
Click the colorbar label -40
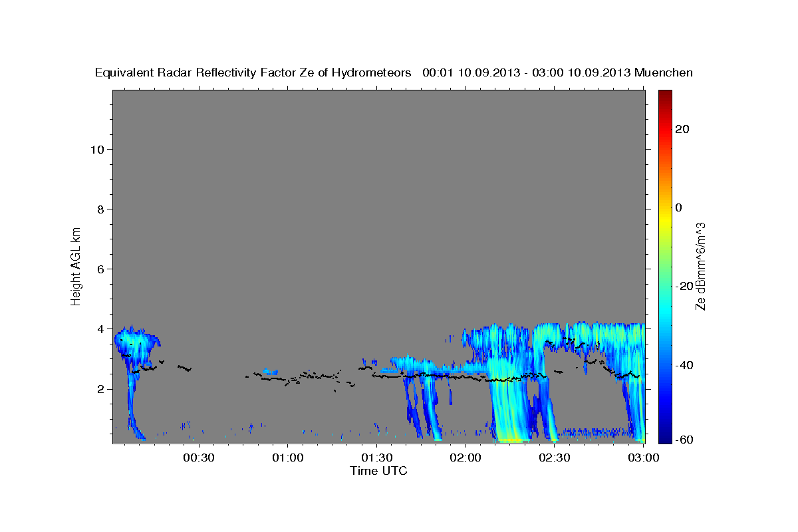[684, 365]
